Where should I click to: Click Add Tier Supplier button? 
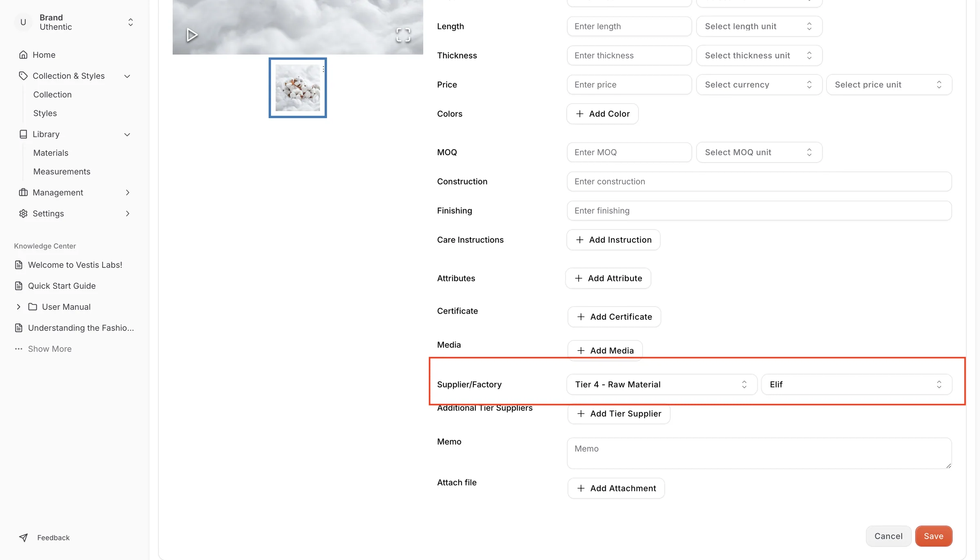pyautogui.click(x=619, y=414)
